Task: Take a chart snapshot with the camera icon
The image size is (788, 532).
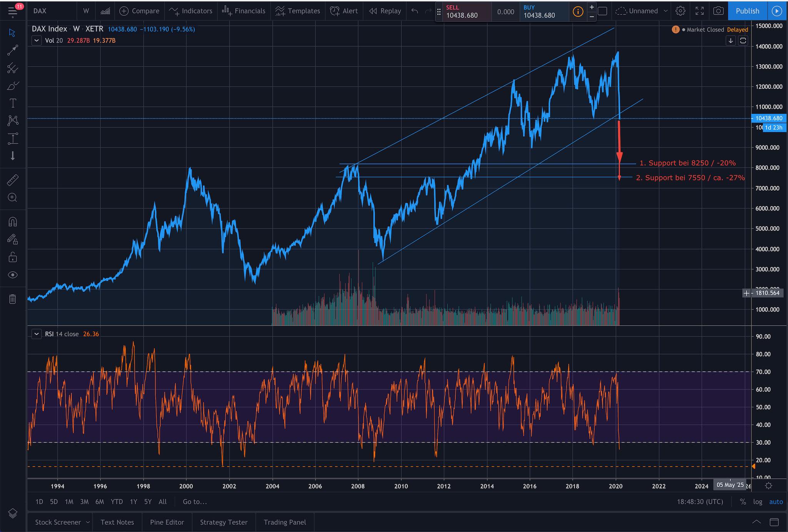Action: click(x=719, y=11)
